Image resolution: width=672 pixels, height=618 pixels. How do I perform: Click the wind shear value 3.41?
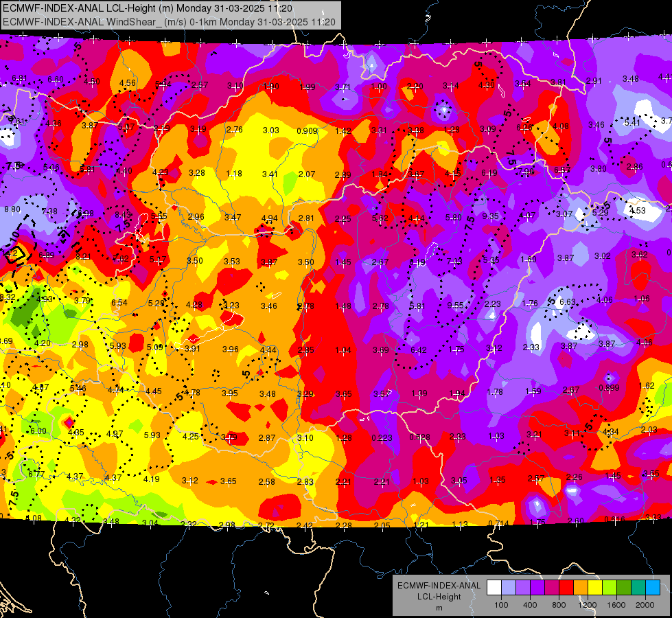[270, 174]
